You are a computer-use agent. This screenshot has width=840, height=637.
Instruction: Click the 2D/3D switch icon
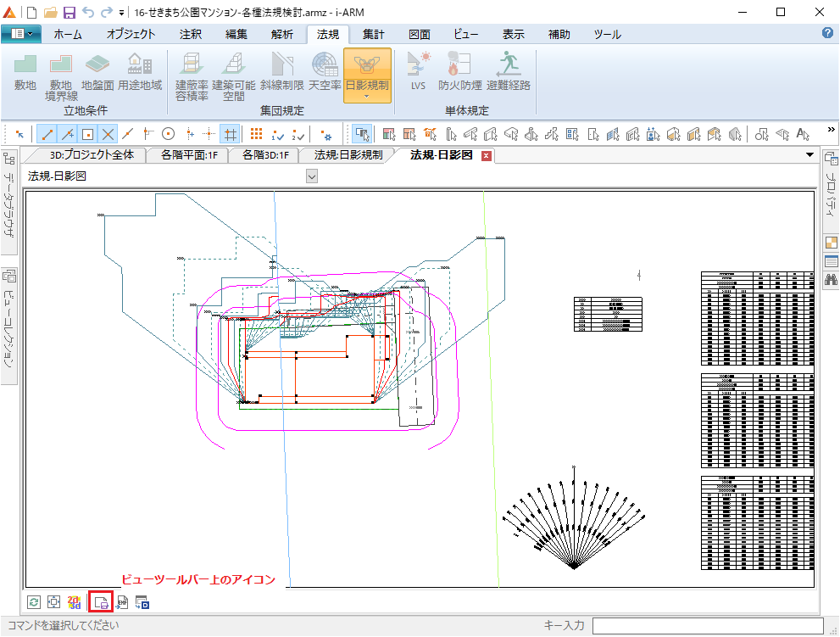point(75,602)
